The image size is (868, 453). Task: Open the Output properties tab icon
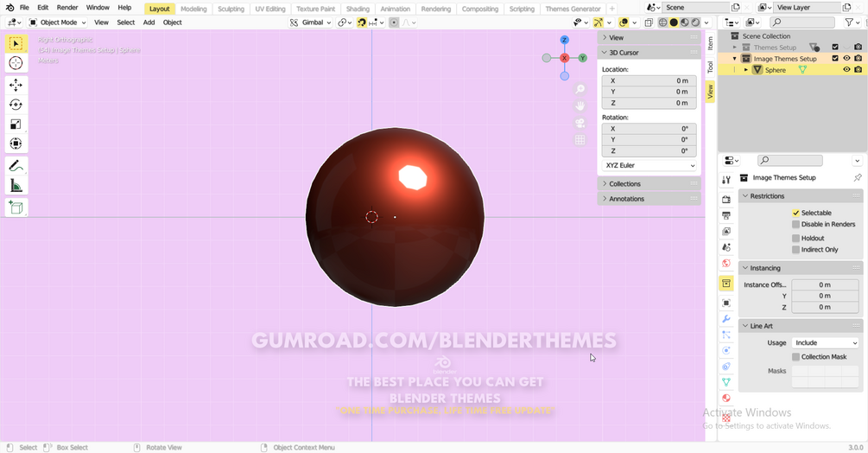(x=726, y=215)
